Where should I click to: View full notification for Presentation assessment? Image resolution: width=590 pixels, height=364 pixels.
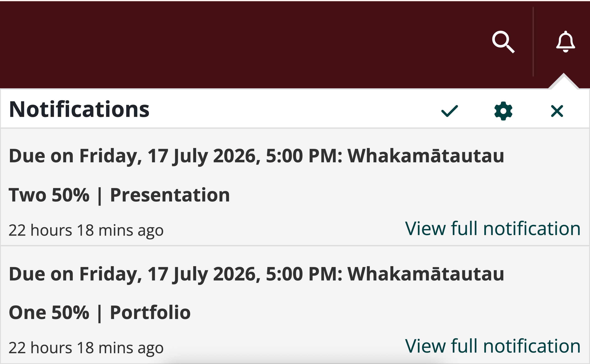(493, 228)
